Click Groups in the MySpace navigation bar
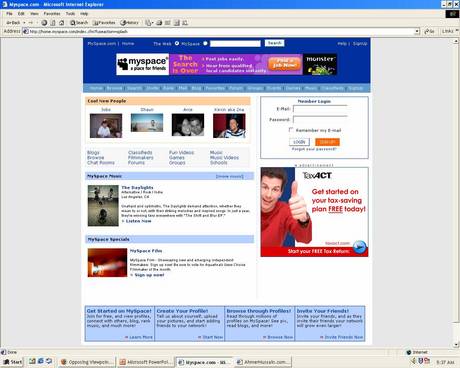Viewport: 460px width, 368px height. 255,88
